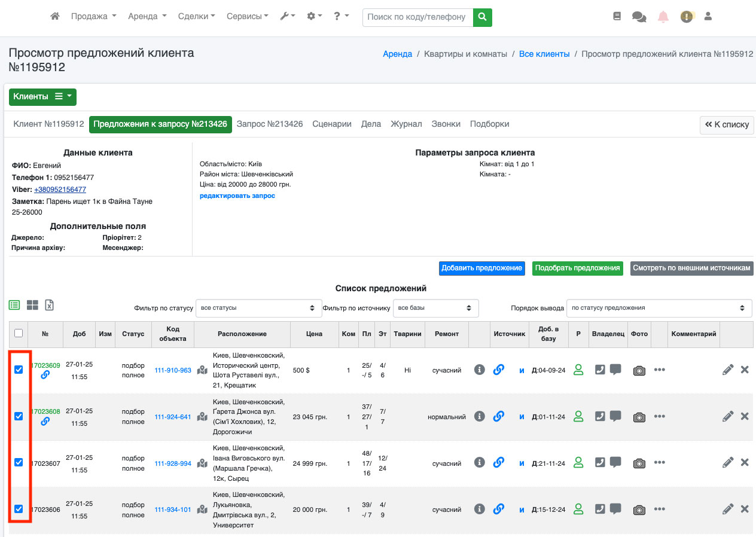Uncheck the checkbox for object 111-910-963
The width and height of the screenshot is (756, 537).
coord(19,370)
